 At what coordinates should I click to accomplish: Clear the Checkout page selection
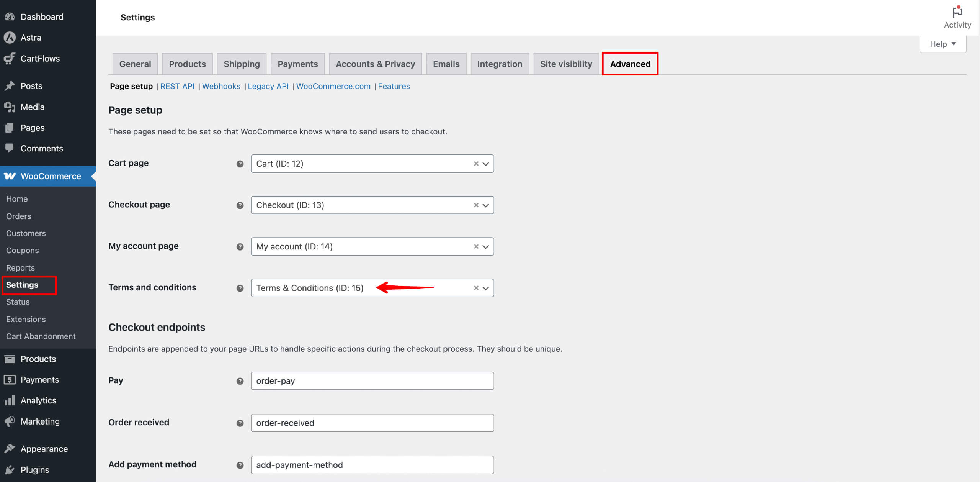[x=476, y=205]
